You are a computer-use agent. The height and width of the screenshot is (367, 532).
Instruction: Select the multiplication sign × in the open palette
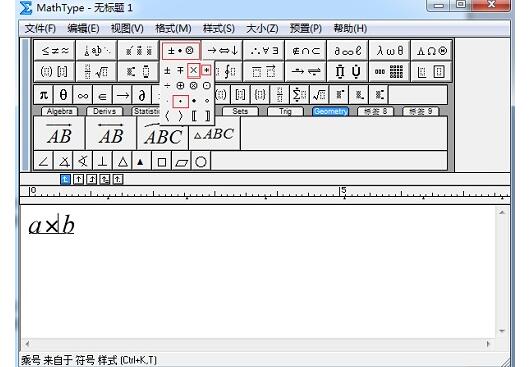coord(193,71)
